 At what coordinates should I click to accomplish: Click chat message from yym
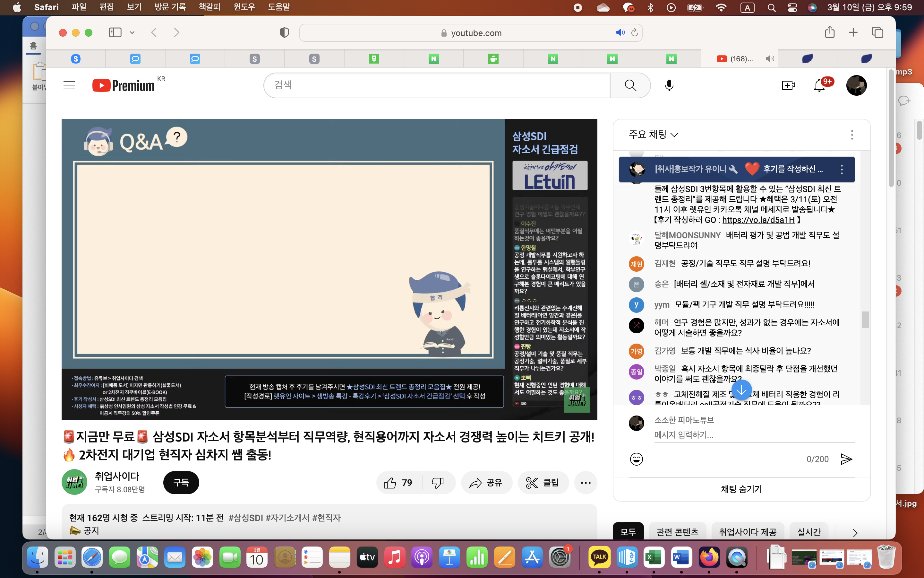[x=741, y=305]
